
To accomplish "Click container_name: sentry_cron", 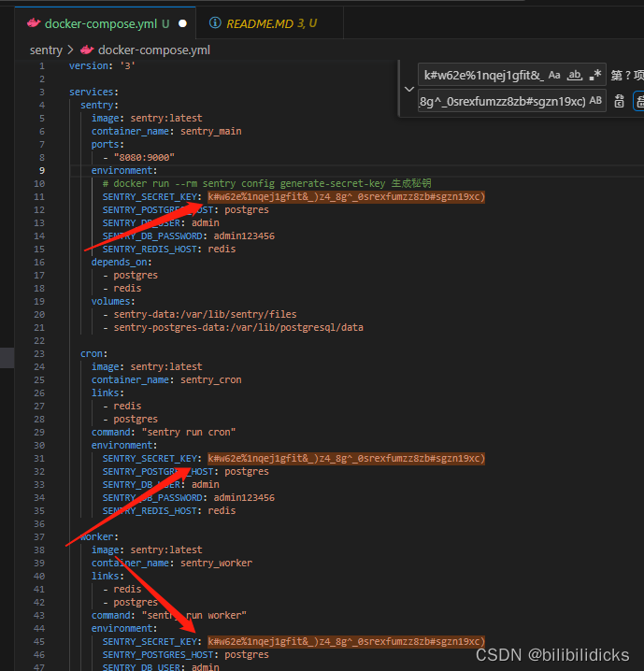I will [x=166, y=380].
